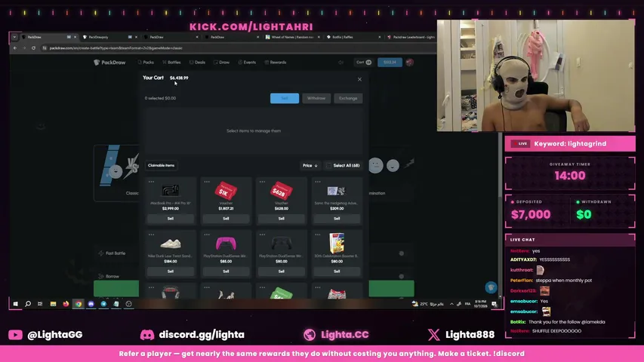
Task: Open the notification center icon
Action: click(494, 304)
